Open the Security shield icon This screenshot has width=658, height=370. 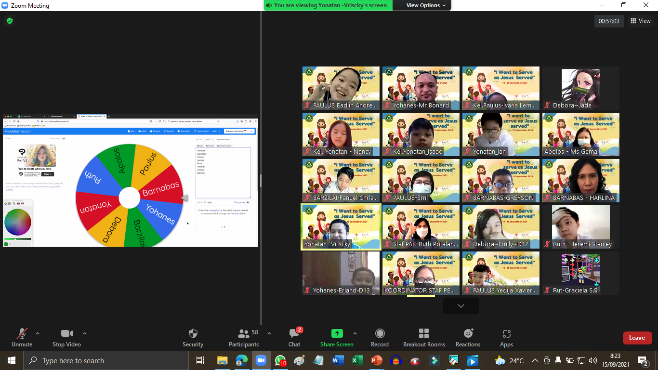tap(193, 337)
